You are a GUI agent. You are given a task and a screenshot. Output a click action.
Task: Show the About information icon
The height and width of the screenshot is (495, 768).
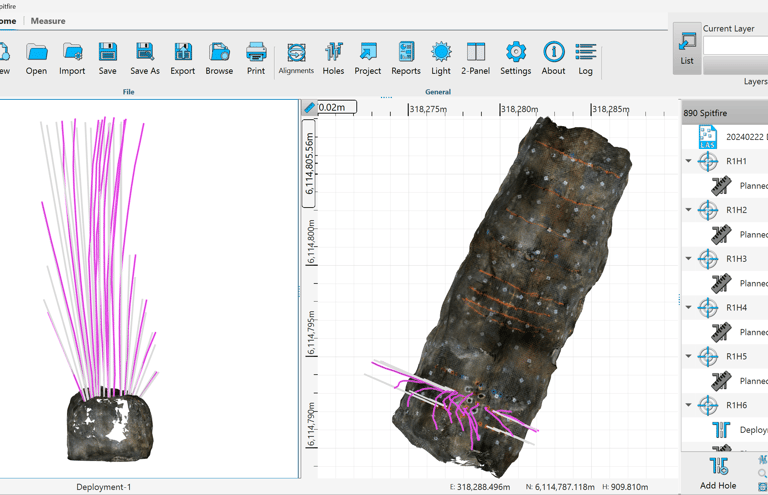553,58
